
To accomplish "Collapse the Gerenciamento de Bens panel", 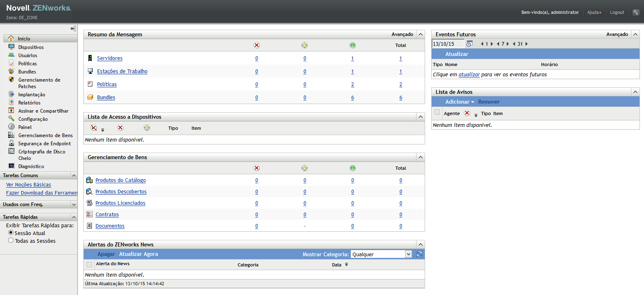I will (x=421, y=157).
